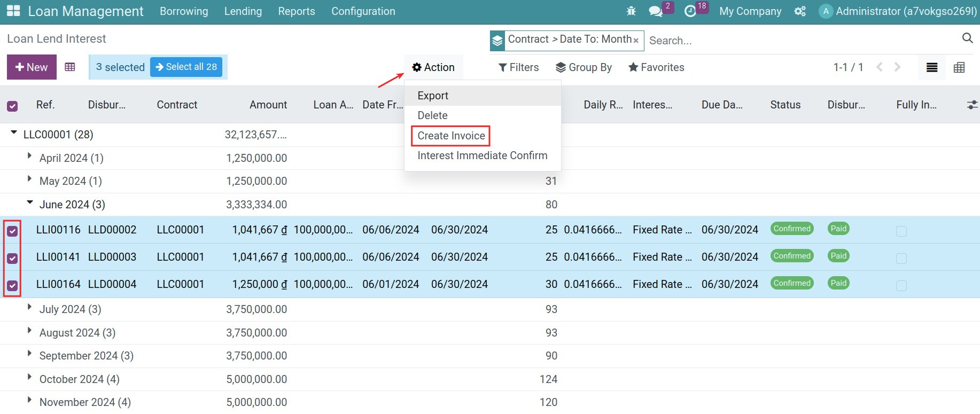
Task: Click the search magnifier icon
Action: tap(967, 38)
